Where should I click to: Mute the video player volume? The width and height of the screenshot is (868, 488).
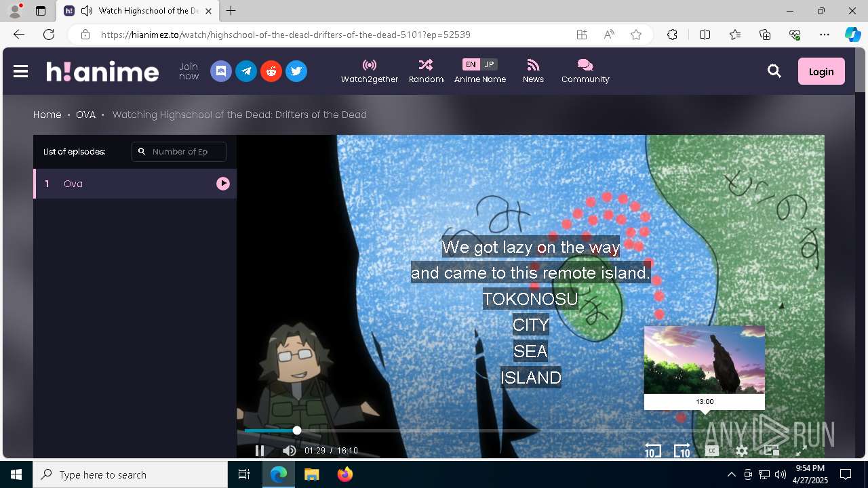289,451
